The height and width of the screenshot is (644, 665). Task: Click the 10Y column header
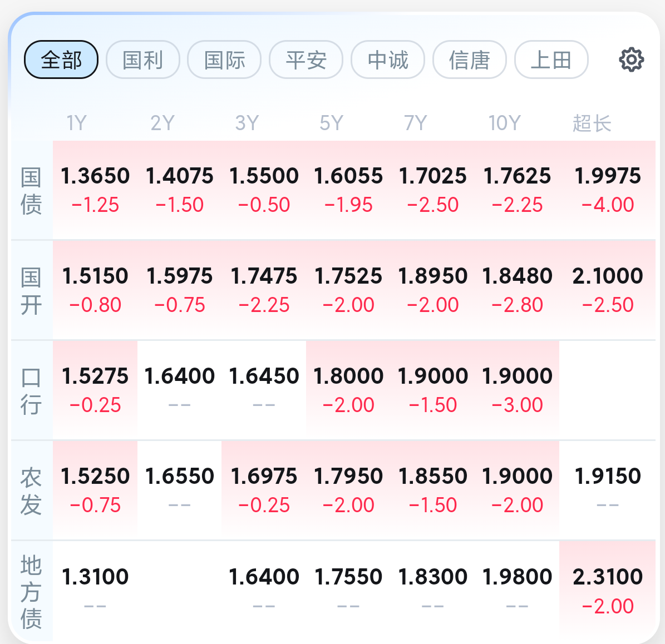(504, 123)
